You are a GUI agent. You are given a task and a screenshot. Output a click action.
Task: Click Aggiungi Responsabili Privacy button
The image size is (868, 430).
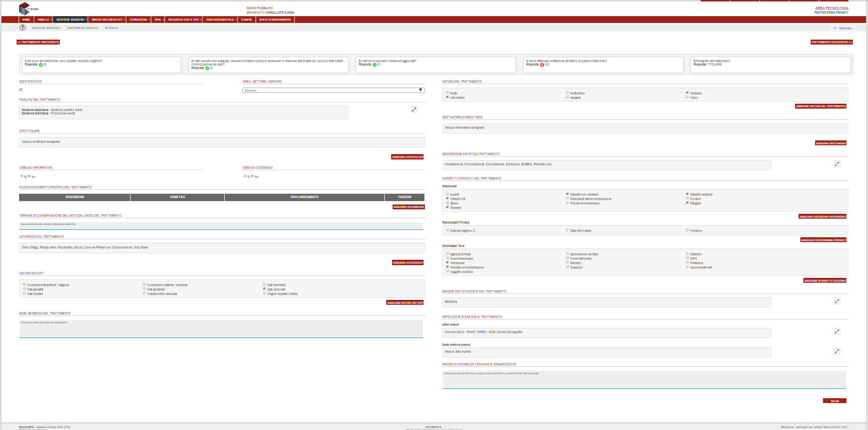pos(823,240)
